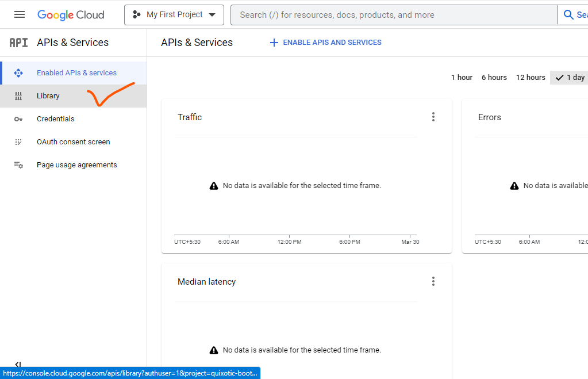Click the plus icon beside Enable APIs
This screenshot has height=379, width=588.
point(274,43)
